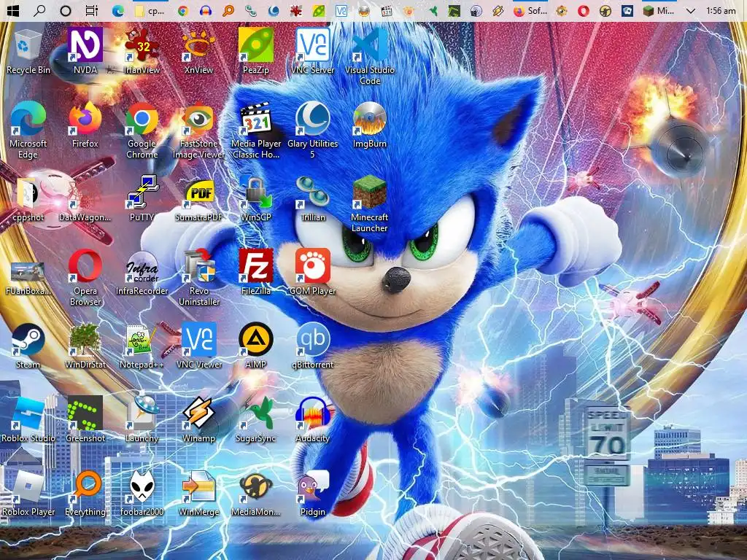Expand the hidden tray icons chevron
The width and height of the screenshot is (747, 560).
tap(691, 10)
